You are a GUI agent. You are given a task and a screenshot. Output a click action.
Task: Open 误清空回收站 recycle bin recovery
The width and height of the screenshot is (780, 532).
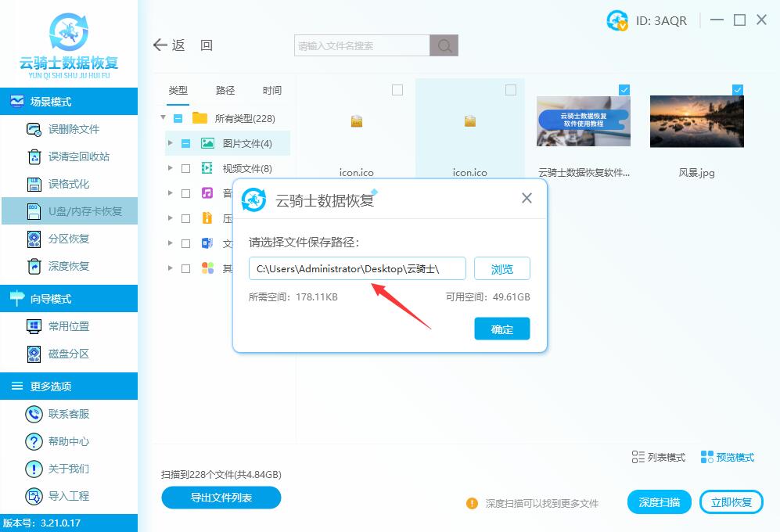[x=34, y=156]
